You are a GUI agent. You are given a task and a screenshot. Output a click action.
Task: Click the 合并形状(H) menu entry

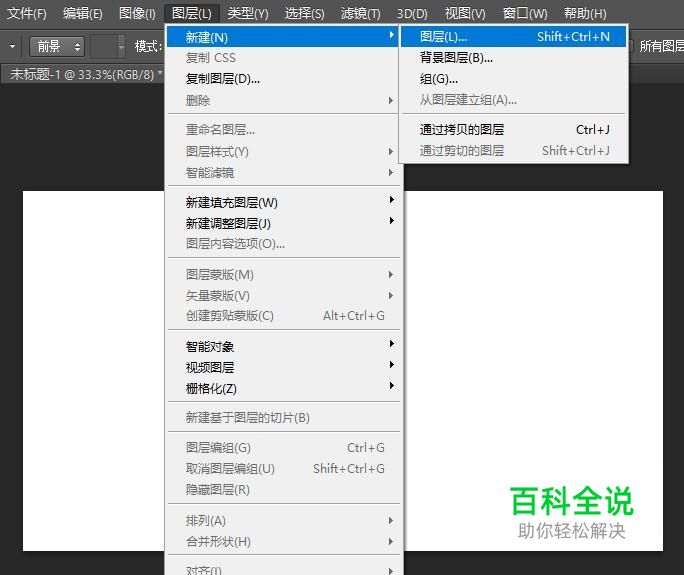[x=284, y=541]
